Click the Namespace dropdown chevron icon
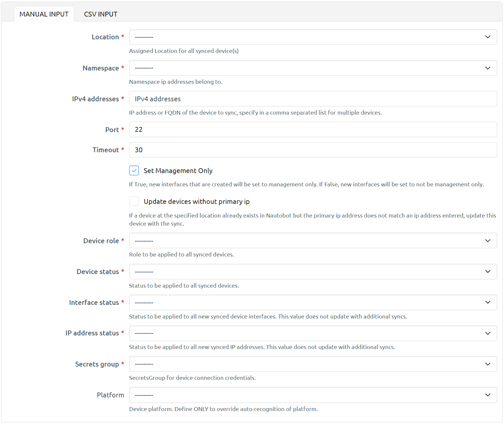504x424 pixels. (x=487, y=68)
